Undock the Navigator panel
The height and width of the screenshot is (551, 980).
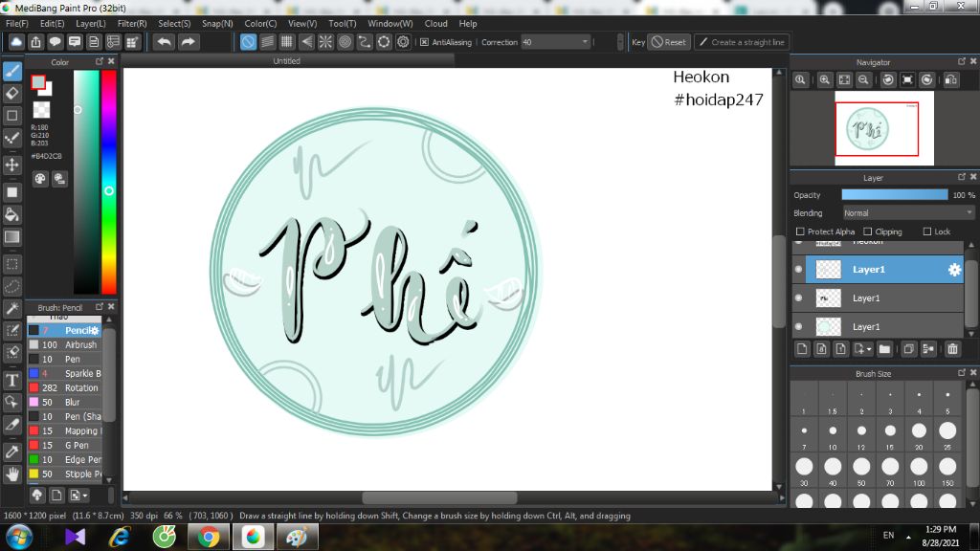coord(962,61)
